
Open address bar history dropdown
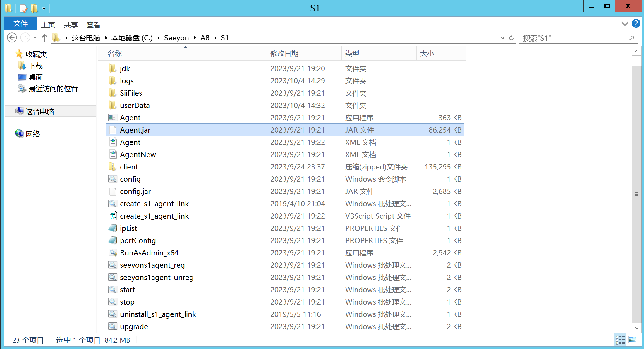pyautogui.click(x=503, y=38)
